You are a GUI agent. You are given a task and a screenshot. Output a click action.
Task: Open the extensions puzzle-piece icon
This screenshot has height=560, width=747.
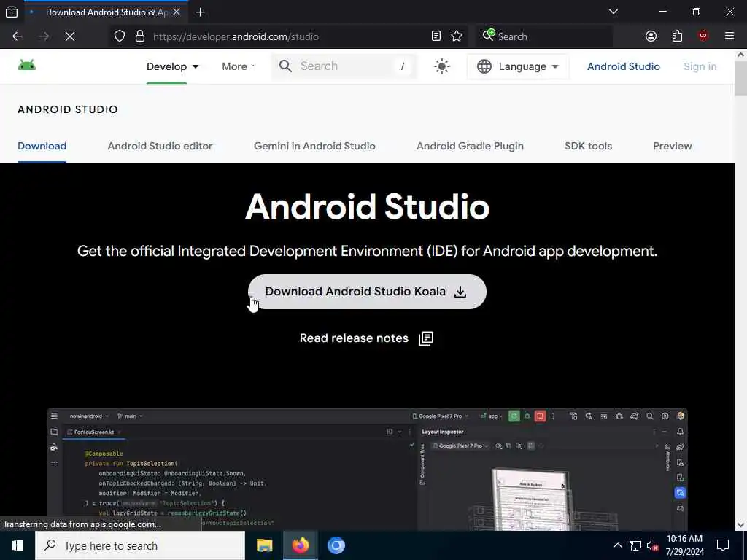click(x=677, y=36)
